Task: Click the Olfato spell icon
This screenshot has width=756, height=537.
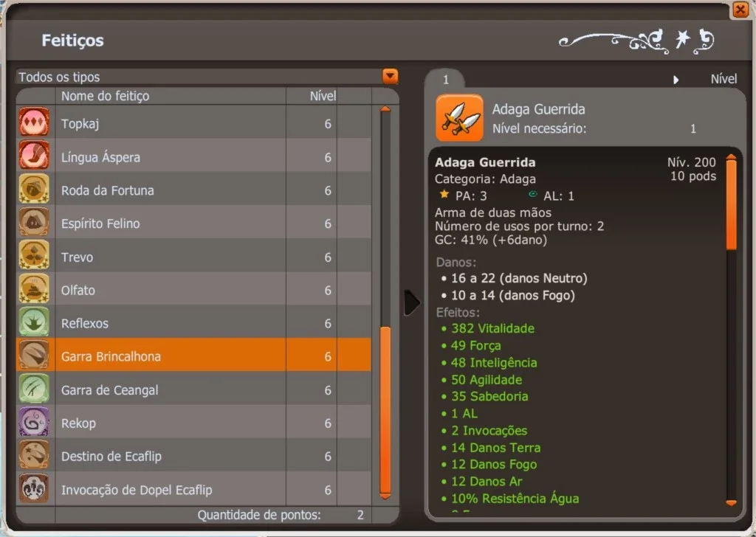Action: click(34, 288)
